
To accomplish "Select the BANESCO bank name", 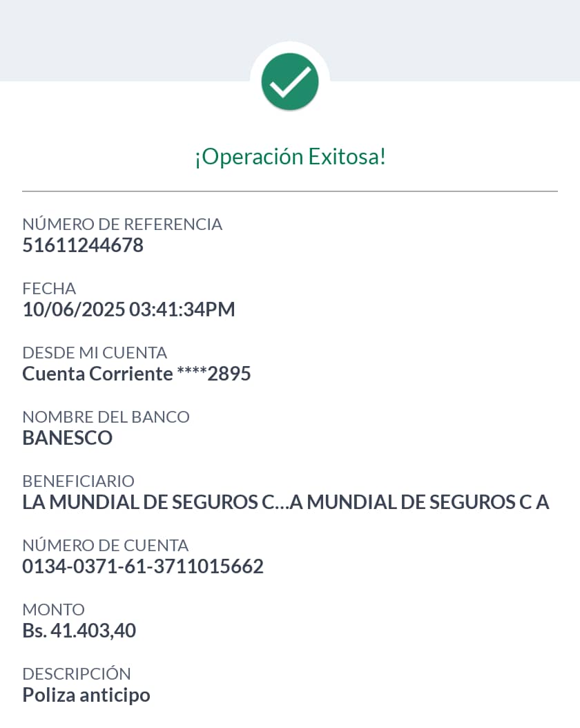I will (x=68, y=438).
